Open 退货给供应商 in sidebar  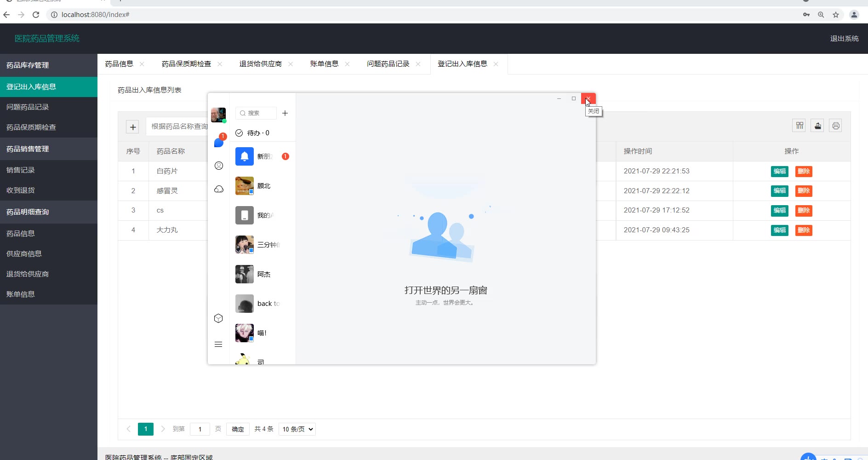[49, 274]
